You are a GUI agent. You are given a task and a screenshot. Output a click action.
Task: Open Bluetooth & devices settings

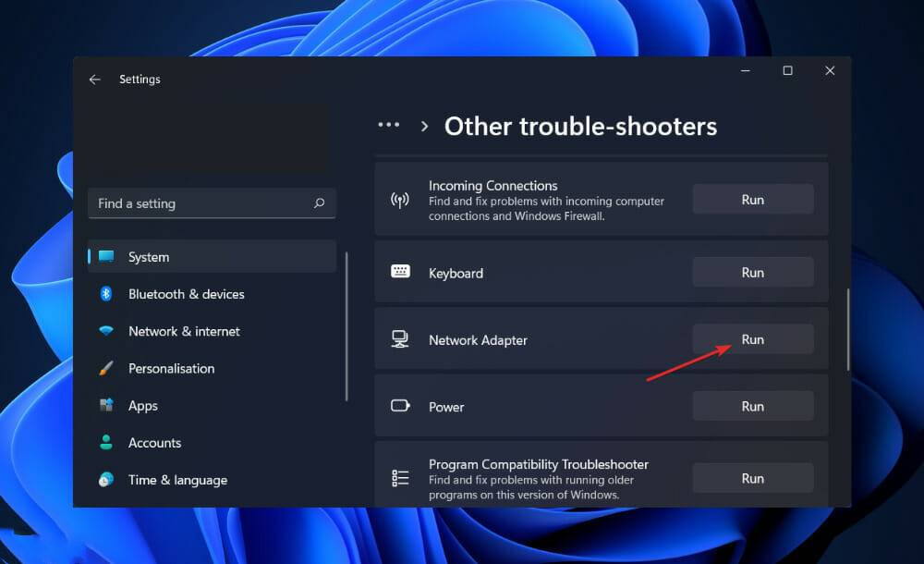(x=212, y=294)
